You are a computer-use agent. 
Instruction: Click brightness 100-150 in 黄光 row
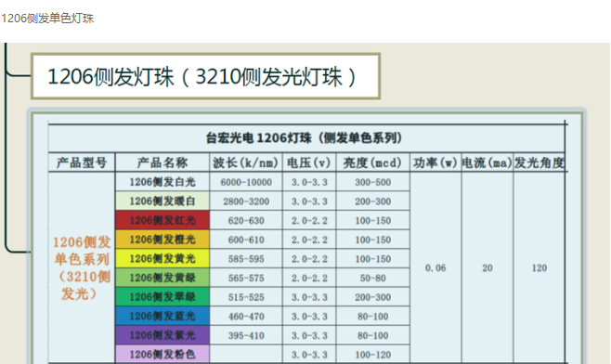(x=373, y=259)
